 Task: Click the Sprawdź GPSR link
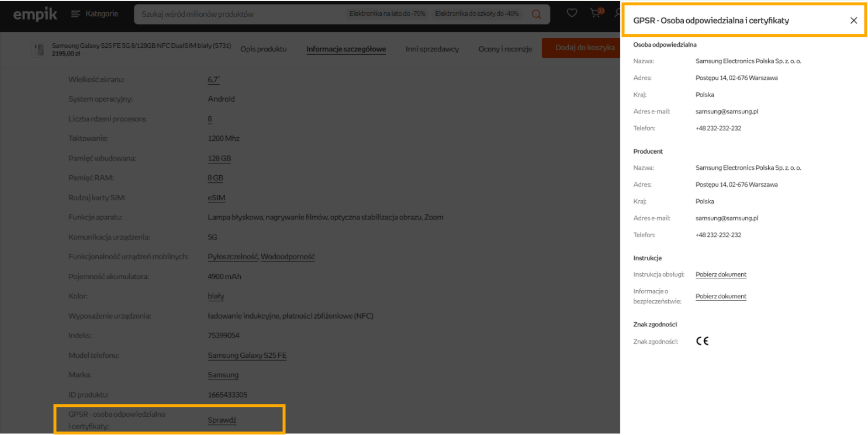[222, 420]
